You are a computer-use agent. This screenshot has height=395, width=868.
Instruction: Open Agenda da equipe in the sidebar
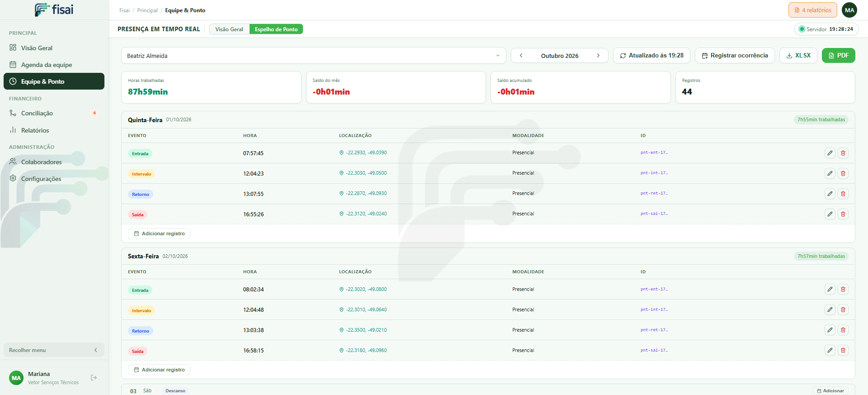click(x=54, y=65)
